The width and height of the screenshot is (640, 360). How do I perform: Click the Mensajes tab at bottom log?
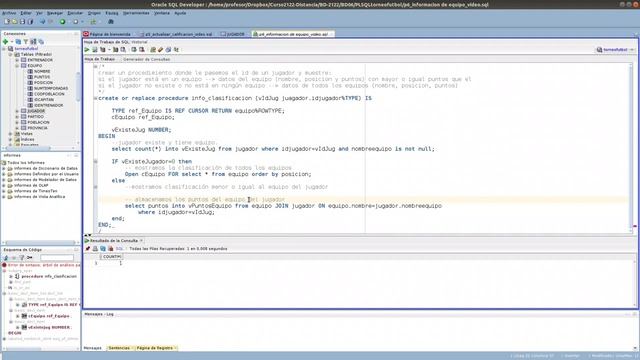tap(93, 348)
